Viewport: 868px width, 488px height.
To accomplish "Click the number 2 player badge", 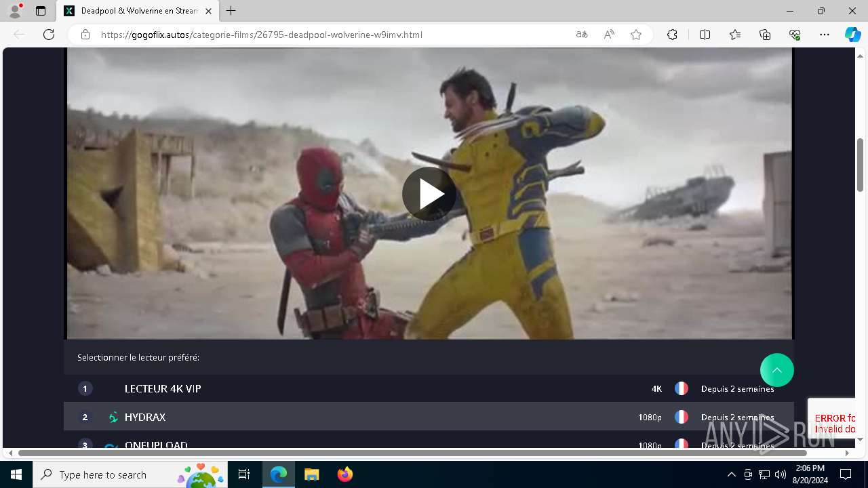I will (85, 418).
